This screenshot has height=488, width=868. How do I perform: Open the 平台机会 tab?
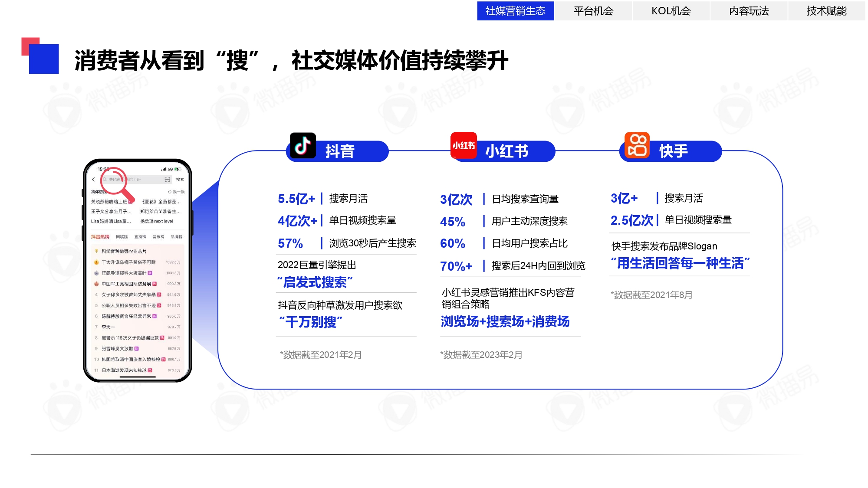coord(593,11)
